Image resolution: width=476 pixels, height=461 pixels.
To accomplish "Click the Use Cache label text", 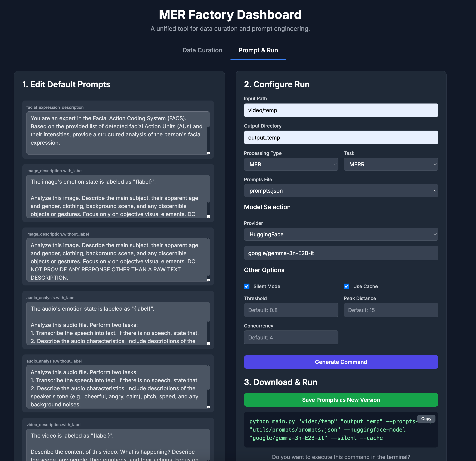I will pyautogui.click(x=365, y=286).
